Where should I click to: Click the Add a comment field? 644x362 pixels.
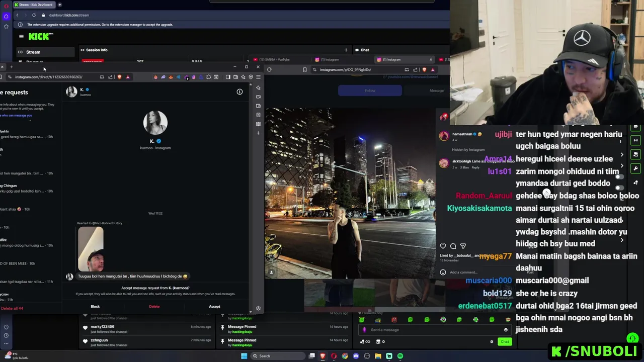463,272
